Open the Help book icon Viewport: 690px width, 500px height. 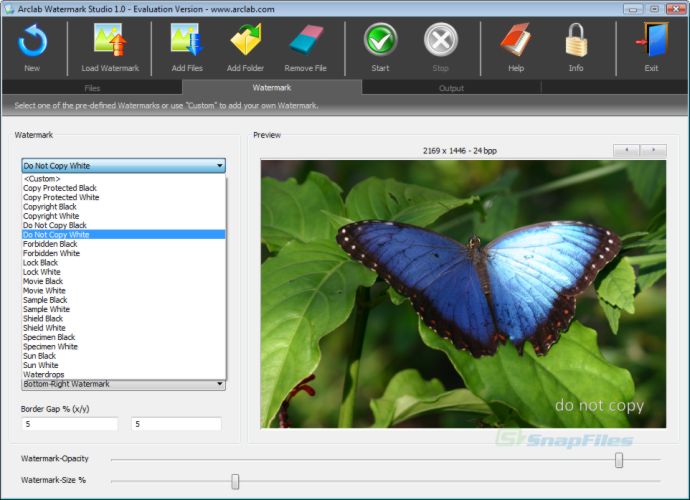tap(516, 40)
